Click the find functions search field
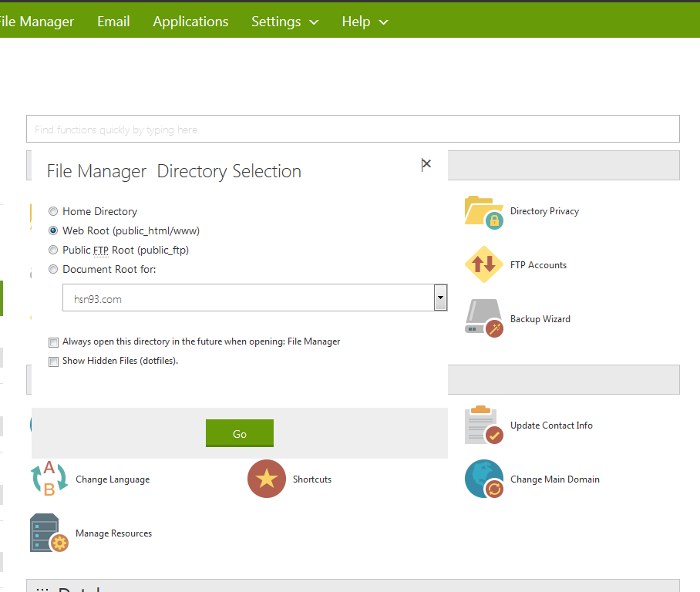Viewport: 700px width, 592px height. point(352,129)
